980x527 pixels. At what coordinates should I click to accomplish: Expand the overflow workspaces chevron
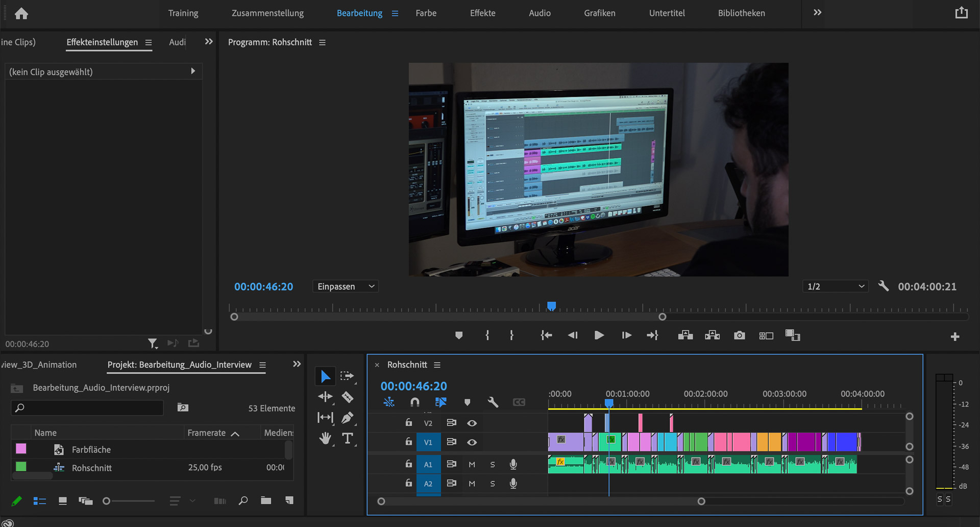[817, 13]
